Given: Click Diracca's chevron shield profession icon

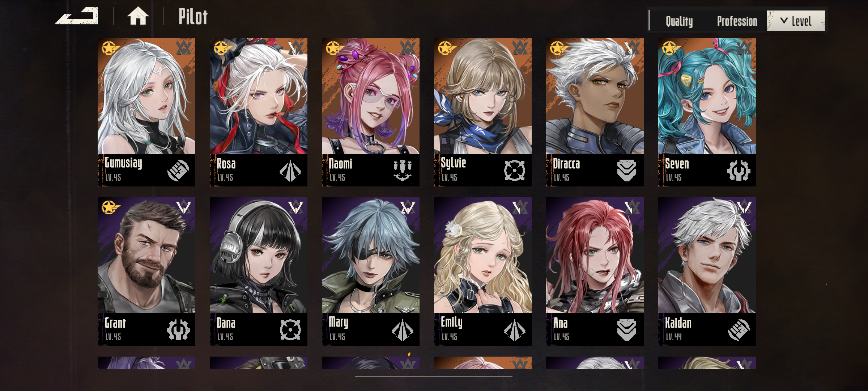Looking at the screenshot, I should tap(626, 170).
